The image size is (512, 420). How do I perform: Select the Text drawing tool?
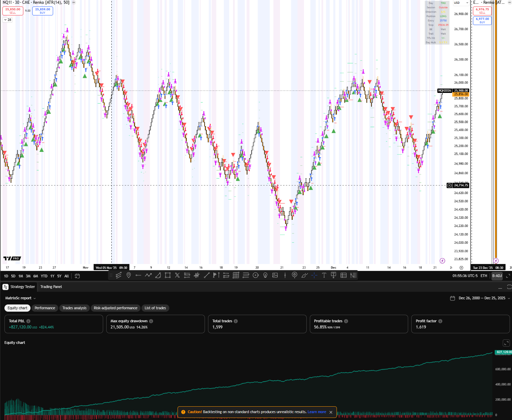pyautogui.click(x=324, y=275)
